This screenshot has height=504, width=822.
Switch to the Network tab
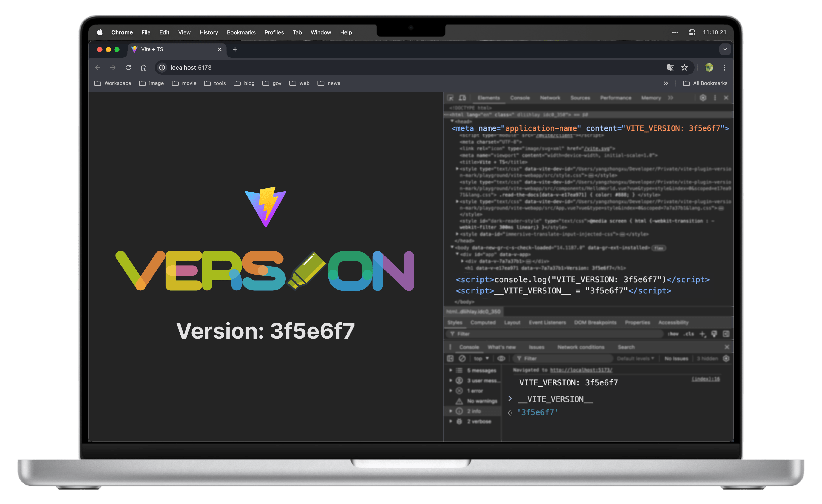pos(550,98)
